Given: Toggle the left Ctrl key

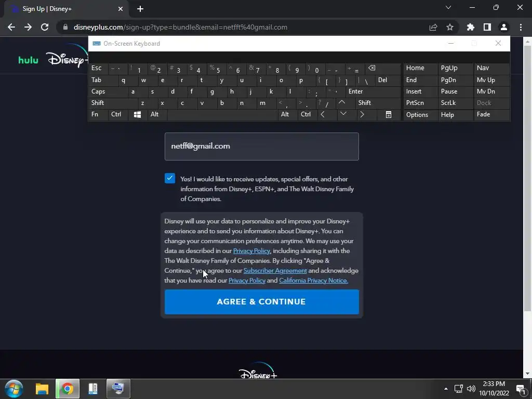Looking at the screenshot, I should click(118, 115).
